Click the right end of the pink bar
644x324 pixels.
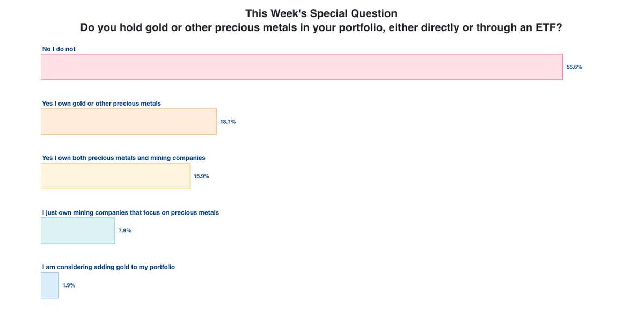(560, 67)
